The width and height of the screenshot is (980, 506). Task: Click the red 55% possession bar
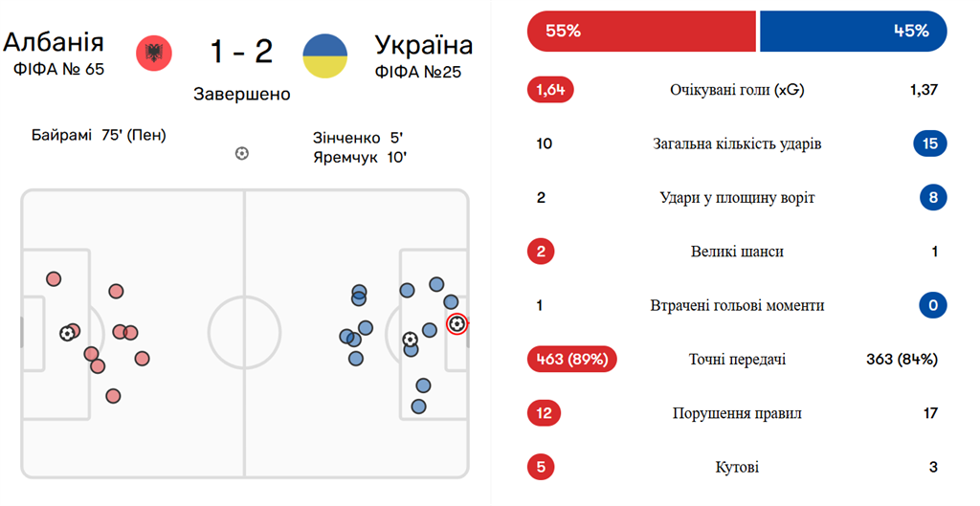pyautogui.click(x=640, y=31)
